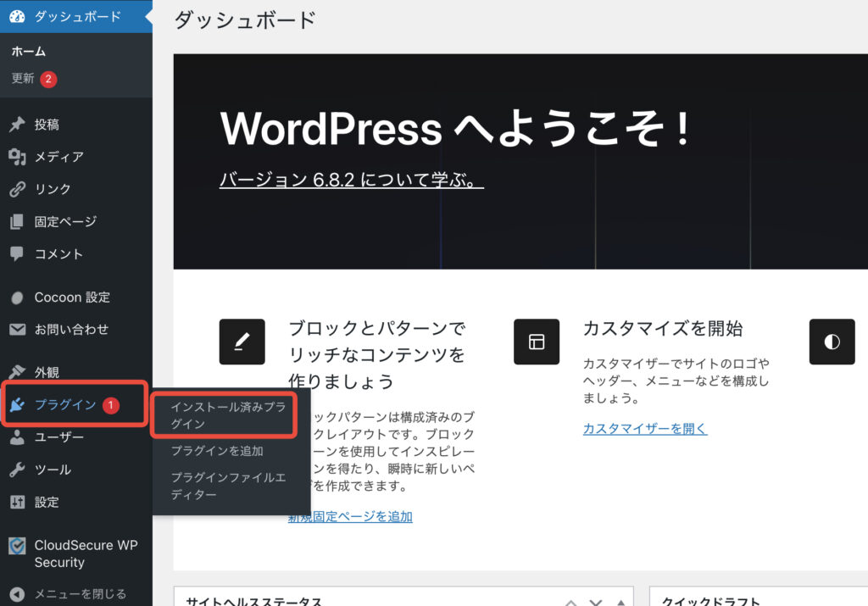Open the ユーザー menu

coord(75,437)
